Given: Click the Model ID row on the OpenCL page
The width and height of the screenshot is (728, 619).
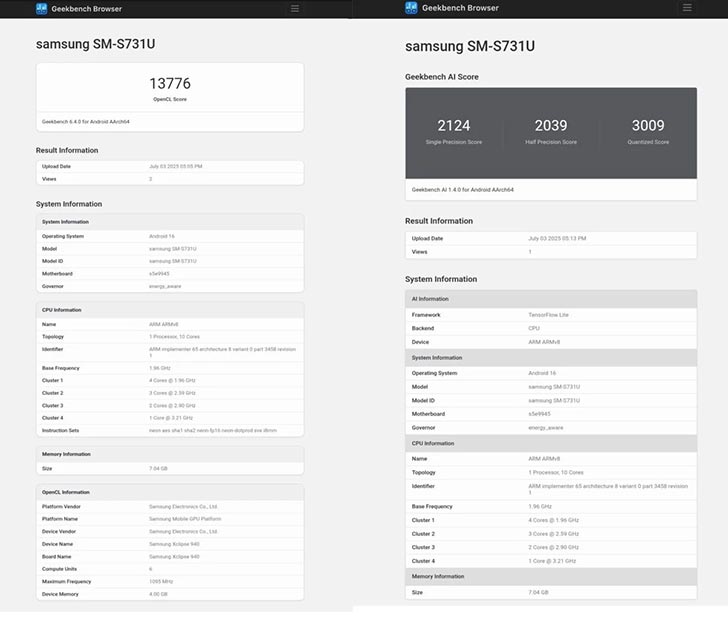Looking at the screenshot, I should (x=170, y=261).
